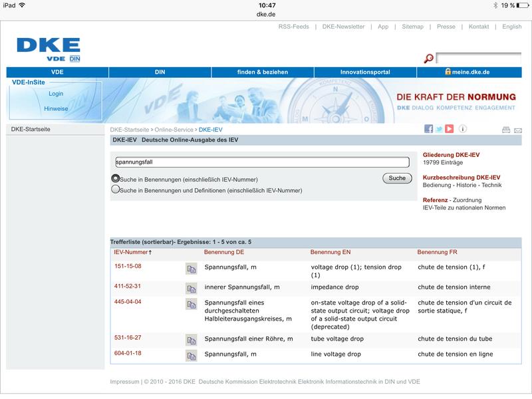This screenshot has width=532, height=399.
Task: Click 'chute de tension interne' cell
Action: coord(454,287)
